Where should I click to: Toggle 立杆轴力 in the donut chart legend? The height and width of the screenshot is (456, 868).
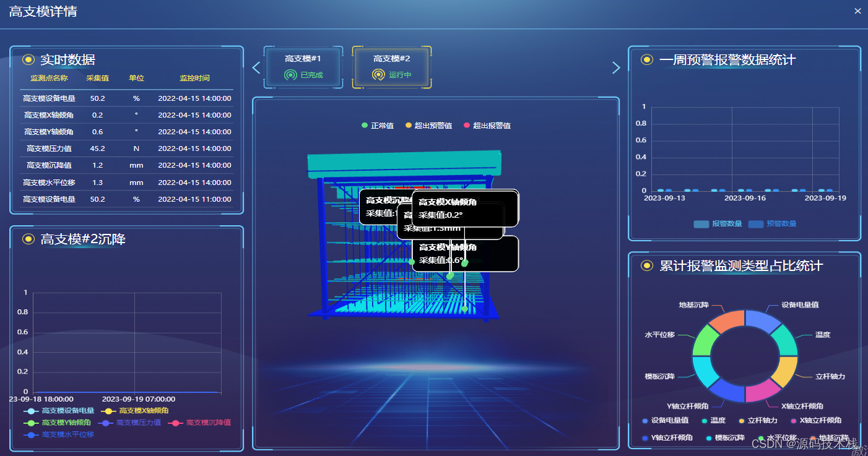coord(758,421)
